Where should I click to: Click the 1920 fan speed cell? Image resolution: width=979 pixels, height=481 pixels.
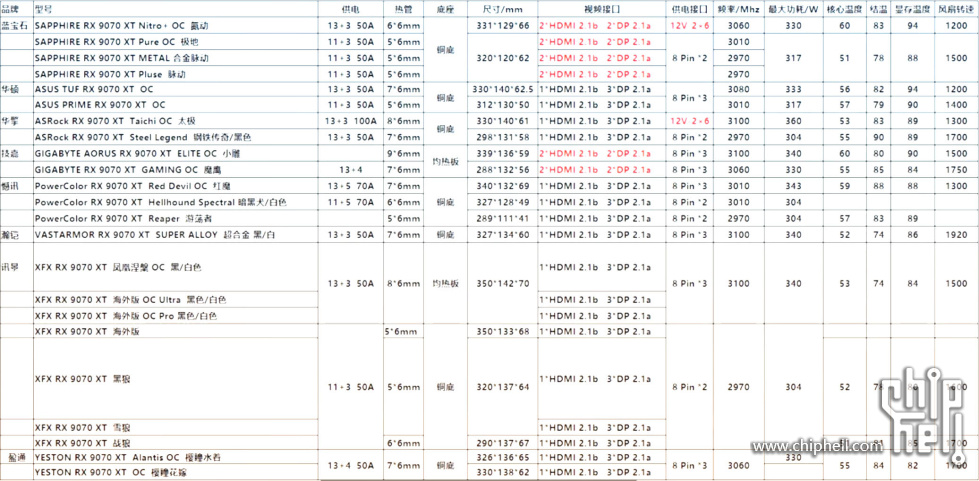956,235
